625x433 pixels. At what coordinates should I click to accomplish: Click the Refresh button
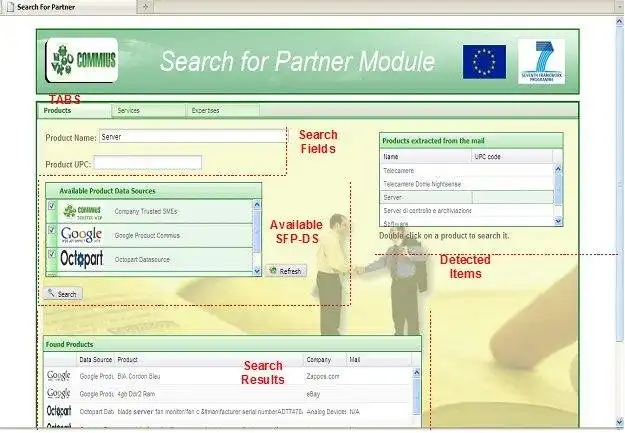point(286,271)
